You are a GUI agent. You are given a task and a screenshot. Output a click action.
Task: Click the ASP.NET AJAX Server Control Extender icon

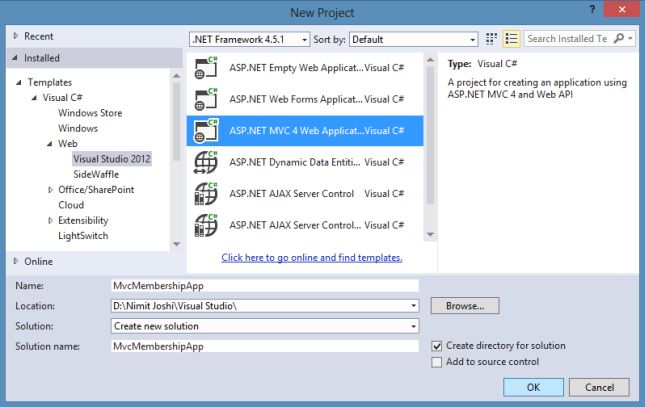click(x=206, y=225)
